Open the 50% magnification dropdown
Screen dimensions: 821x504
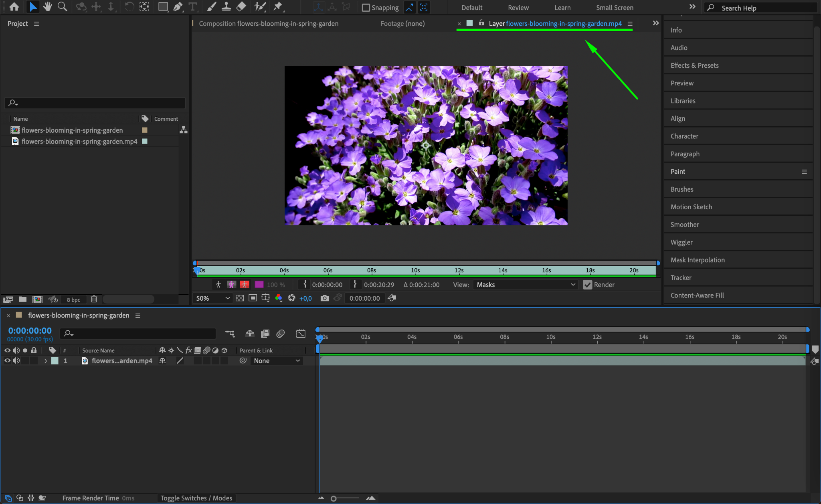(212, 298)
